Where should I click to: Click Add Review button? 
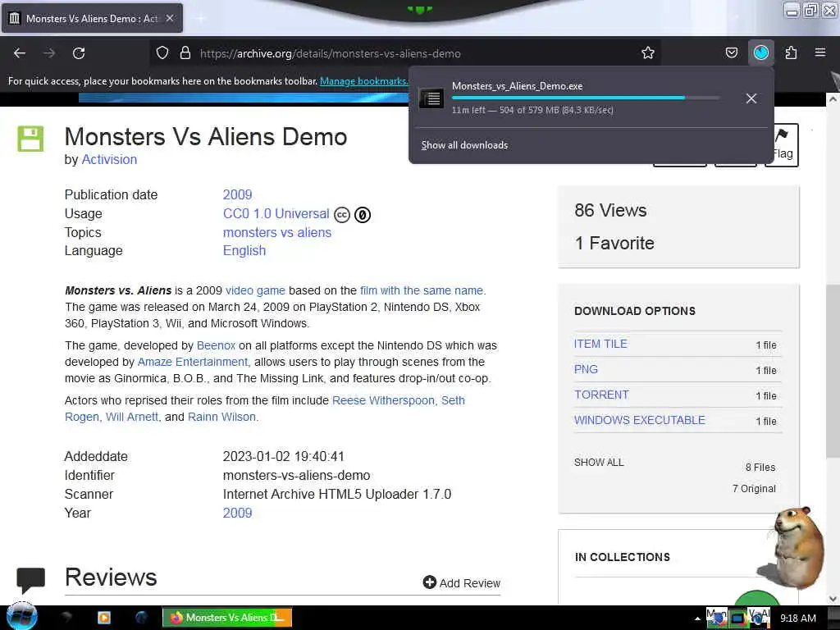point(461,583)
